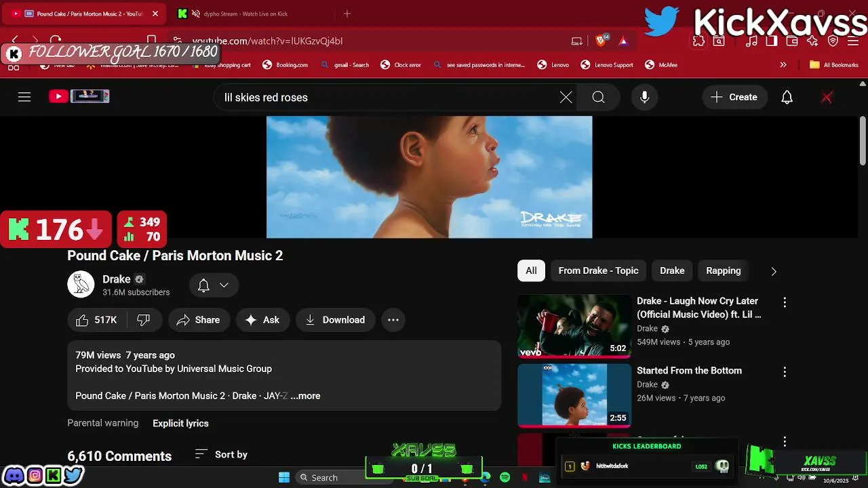Screen dimensions: 868x488
Task: Open the ebay shopping cart bookmark
Action: coord(222,65)
